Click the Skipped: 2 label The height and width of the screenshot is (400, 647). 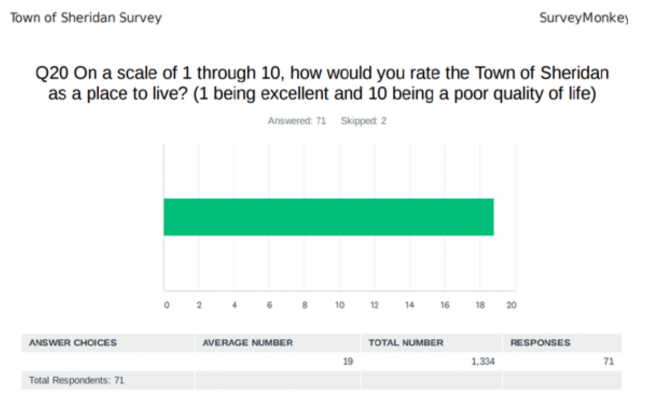pos(364,121)
